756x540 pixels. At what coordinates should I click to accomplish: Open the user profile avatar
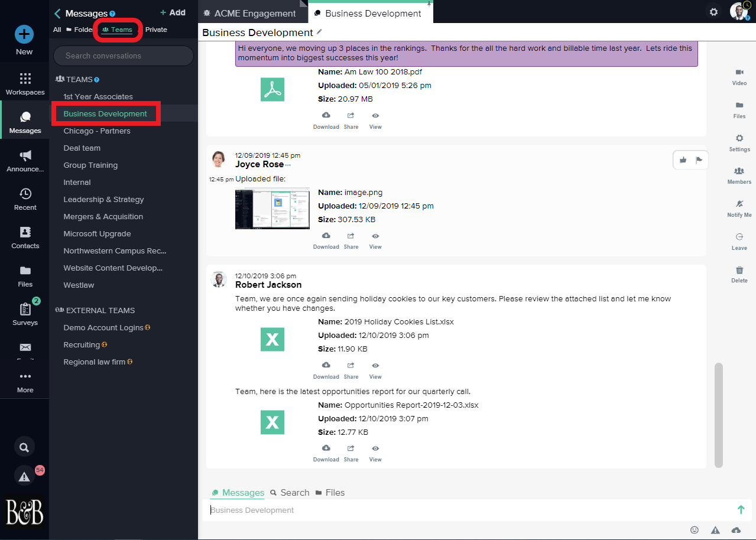(739, 11)
